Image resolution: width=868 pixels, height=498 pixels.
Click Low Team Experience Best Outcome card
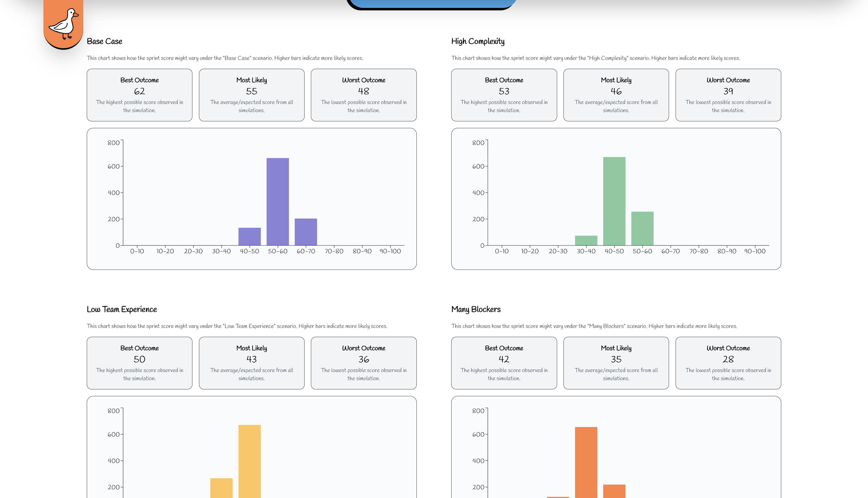[x=139, y=363]
